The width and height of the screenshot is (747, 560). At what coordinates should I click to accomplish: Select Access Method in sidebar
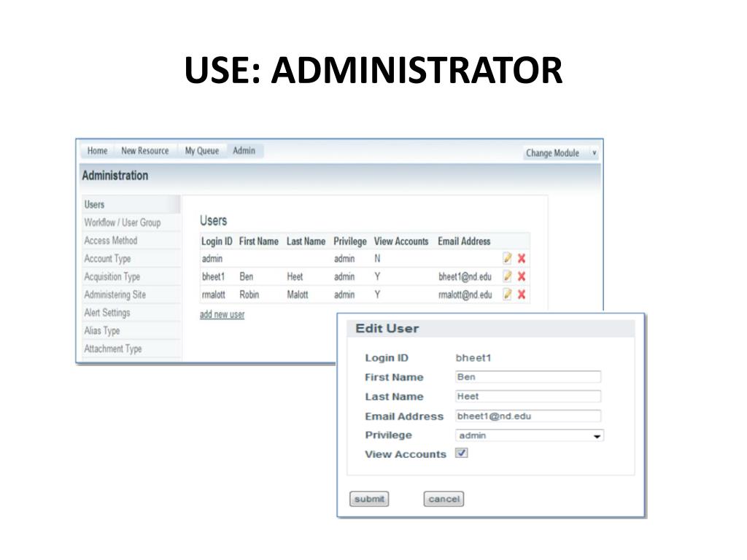[x=131, y=241]
